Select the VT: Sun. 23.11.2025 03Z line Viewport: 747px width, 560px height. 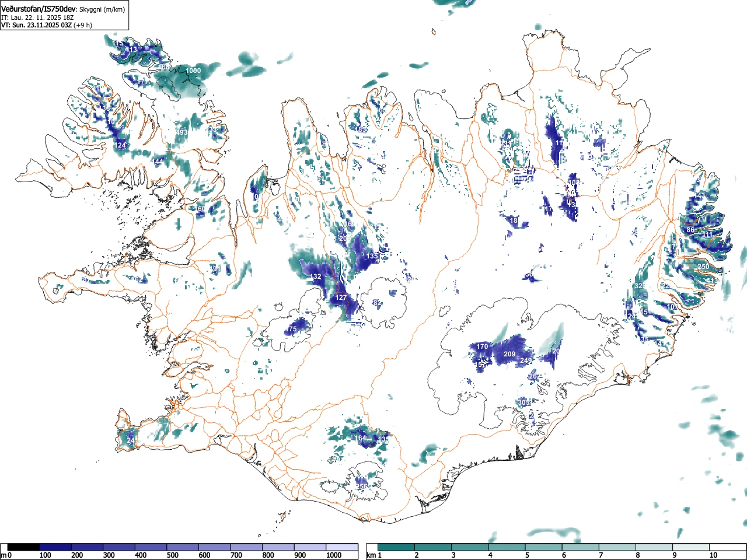point(36,25)
